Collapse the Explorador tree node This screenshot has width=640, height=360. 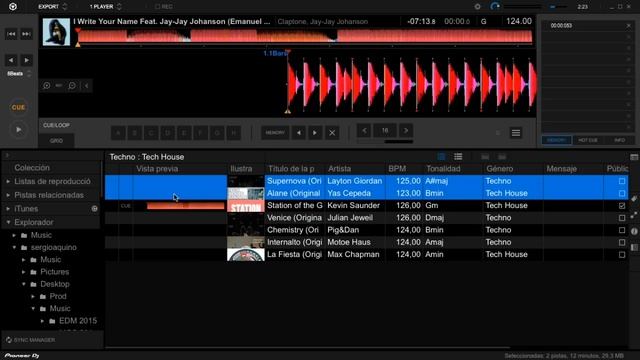pyautogui.click(x=8, y=222)
